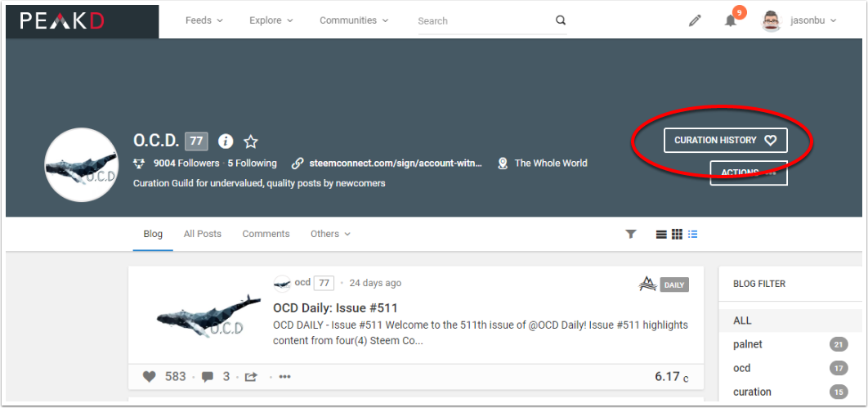868x408 pixels.
Task: Click the jasonbu avatar picture
Action: point(771,21)
